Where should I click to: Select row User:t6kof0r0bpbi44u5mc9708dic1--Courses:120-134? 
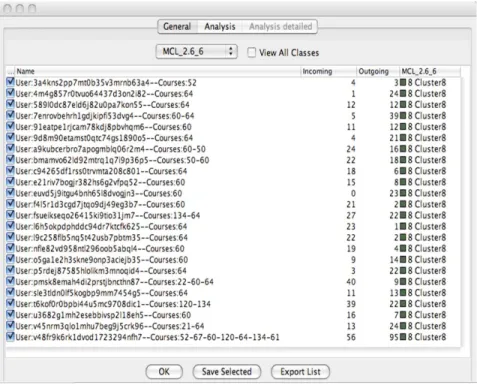click(x=233, y=304)
